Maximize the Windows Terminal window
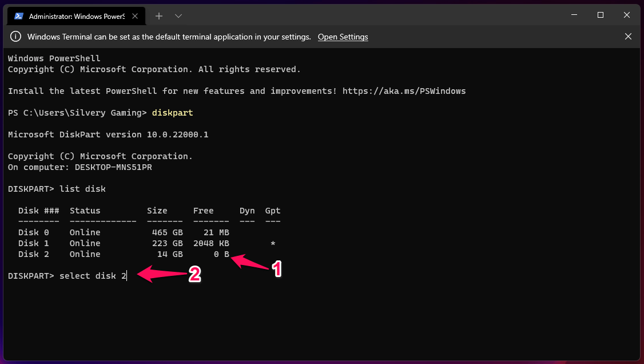The image size is (644, 364). [601, 15]
